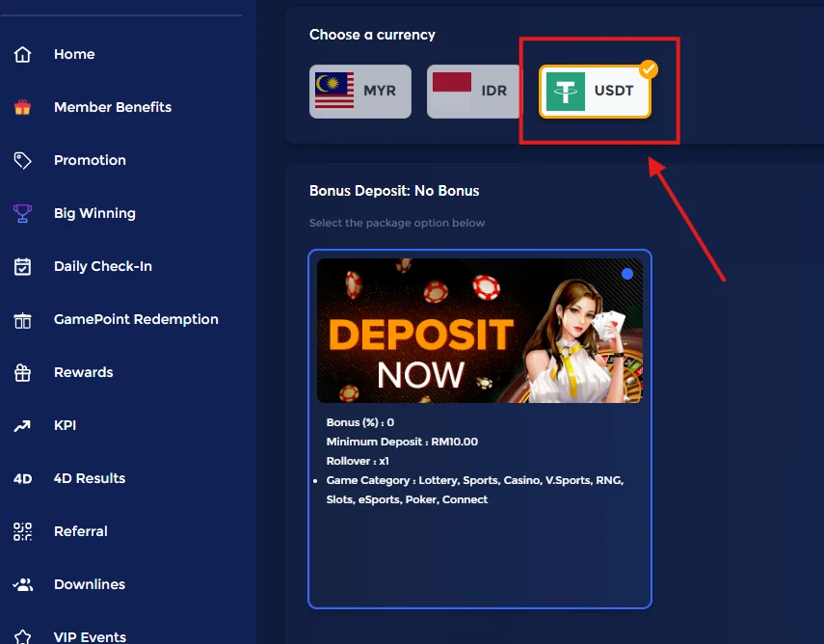The height and width of the screenshot is (644, 824).
Task: Click the Referral QR code icon
Action: tap(22, 531)
